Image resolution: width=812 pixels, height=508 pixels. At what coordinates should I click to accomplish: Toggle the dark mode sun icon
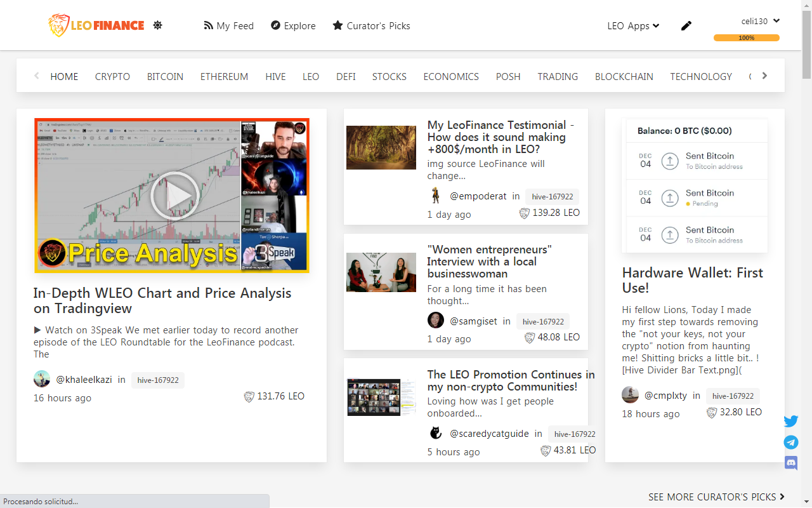[158, 25]
